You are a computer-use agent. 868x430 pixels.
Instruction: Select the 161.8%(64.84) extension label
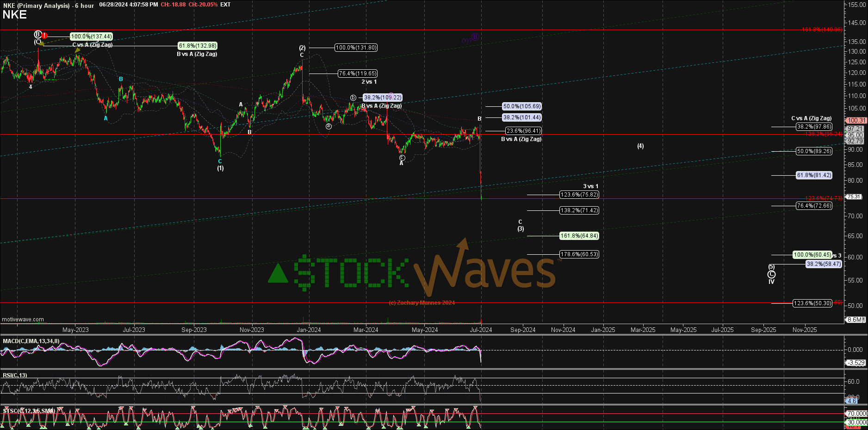[x=579, y=236]
